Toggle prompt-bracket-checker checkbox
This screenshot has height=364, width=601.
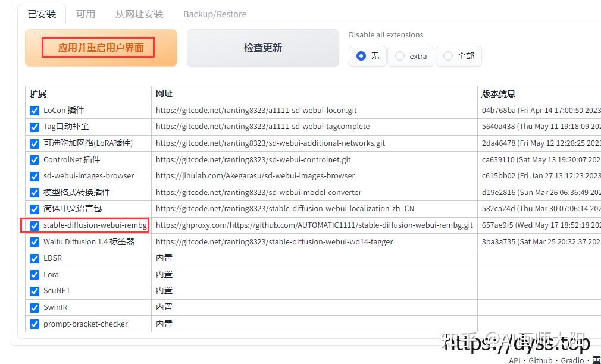[35, 324]
